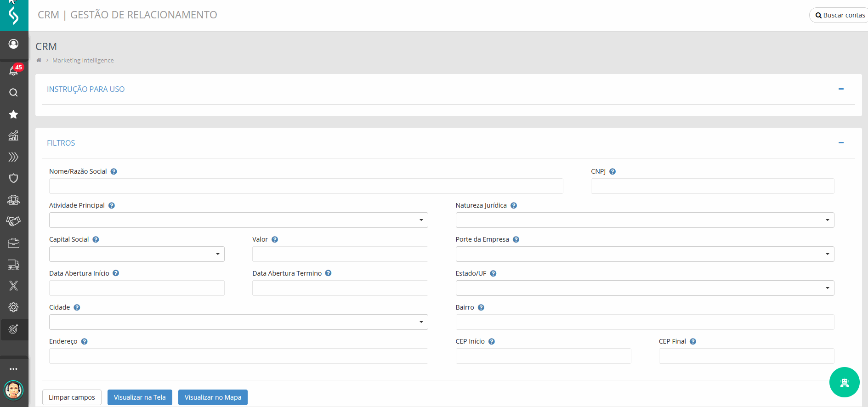The width and height of the screenshot is (868, 407).
Task: Open the handshake icon in sidebar
Action: [x=14, y=221]
